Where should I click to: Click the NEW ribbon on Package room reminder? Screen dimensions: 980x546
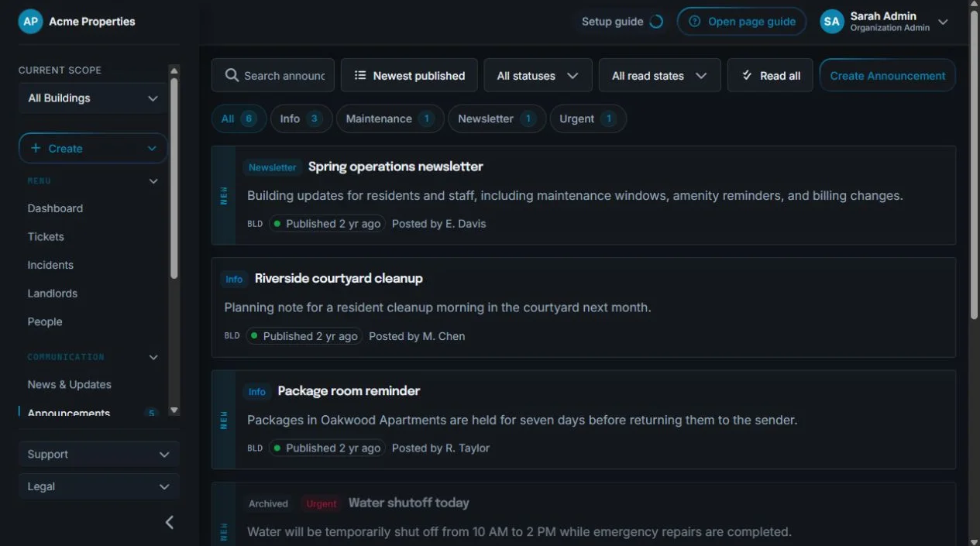tap(224, 420)
